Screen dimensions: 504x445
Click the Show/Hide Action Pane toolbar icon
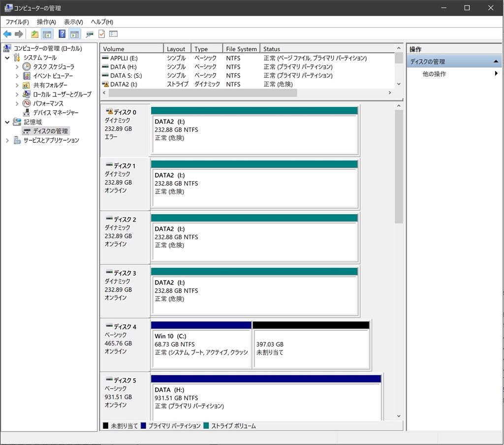tap(74, 34)
